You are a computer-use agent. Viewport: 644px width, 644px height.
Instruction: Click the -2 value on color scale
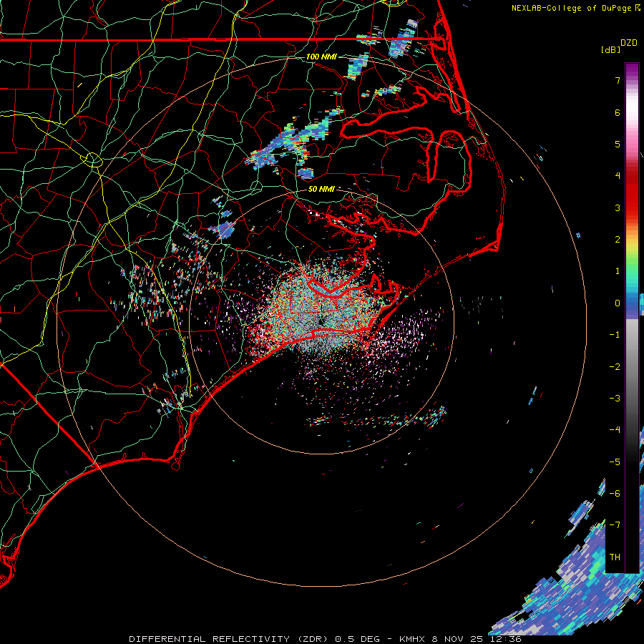pos(615,367)
